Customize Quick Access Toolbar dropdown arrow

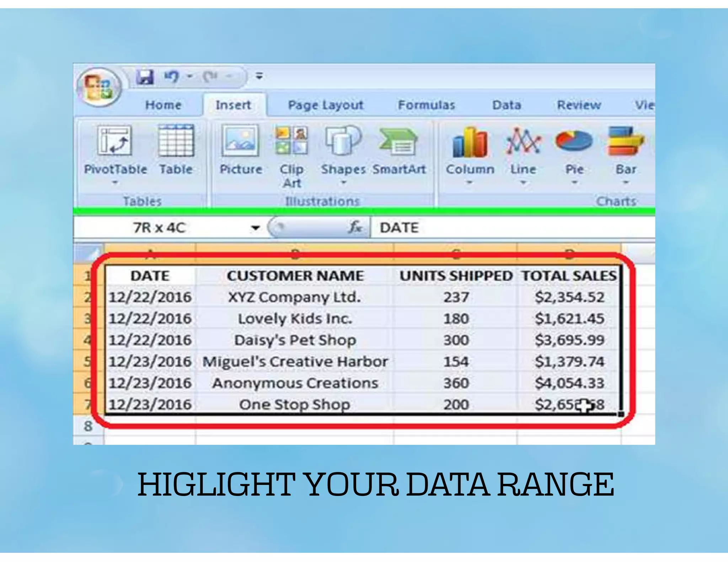click(x=259, y=76)
